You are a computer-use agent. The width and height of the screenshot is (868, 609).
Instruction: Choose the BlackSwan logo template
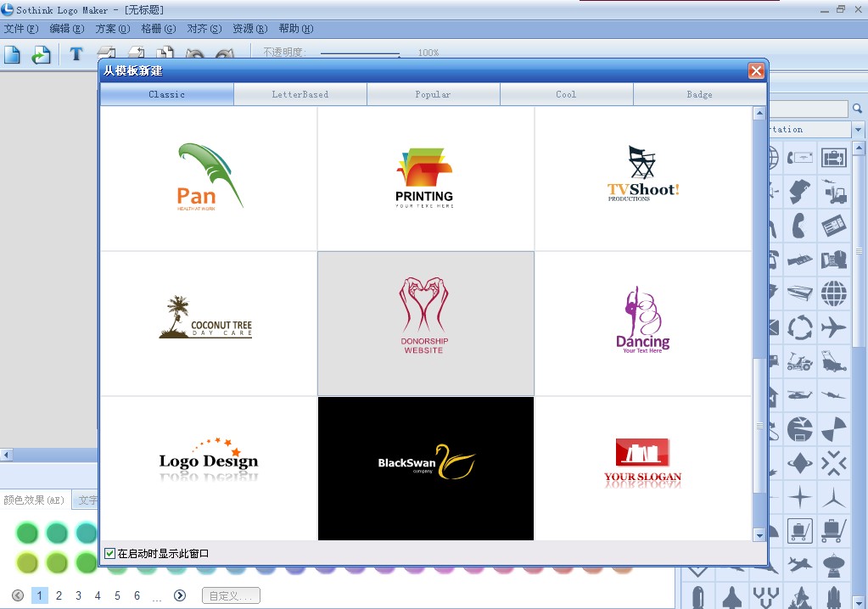point(426,468)
